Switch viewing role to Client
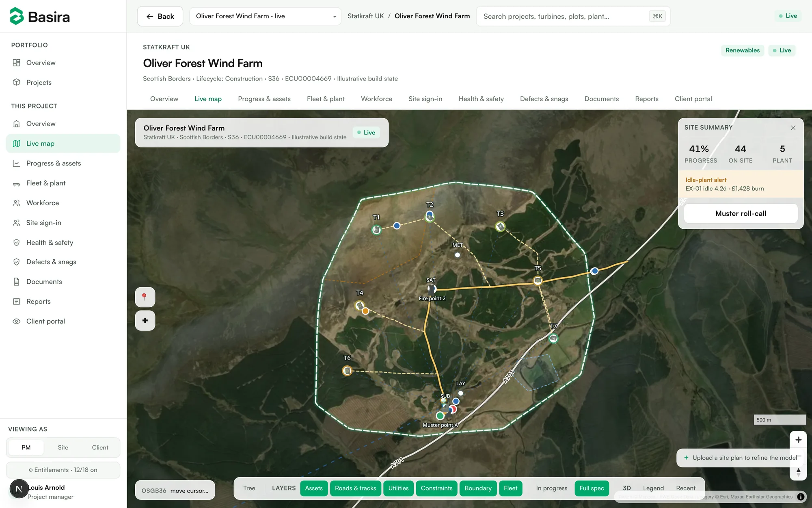 point(100,447)
